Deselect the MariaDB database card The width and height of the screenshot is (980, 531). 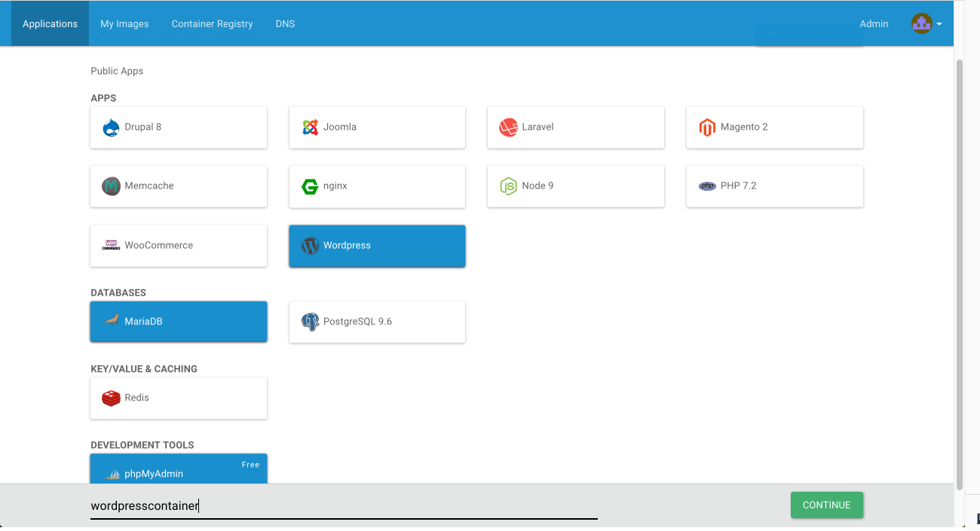coord(179,322)
